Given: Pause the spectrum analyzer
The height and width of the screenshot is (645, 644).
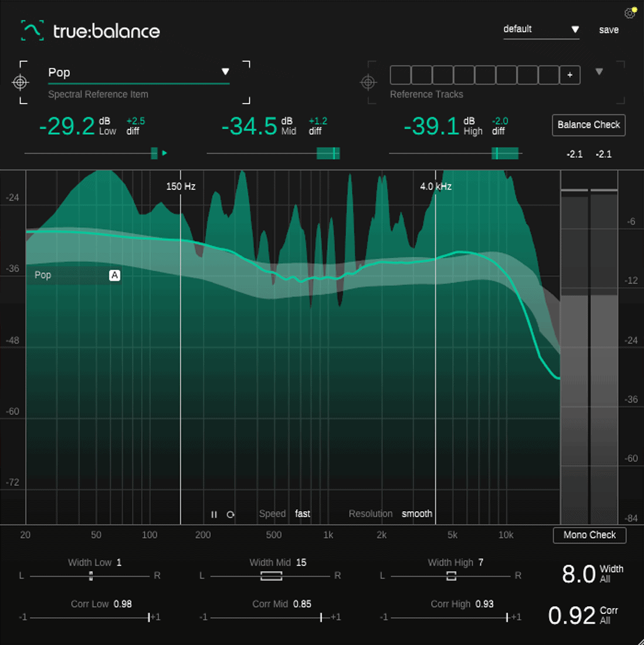Looking at the screenshot, I should coord(214,514).
